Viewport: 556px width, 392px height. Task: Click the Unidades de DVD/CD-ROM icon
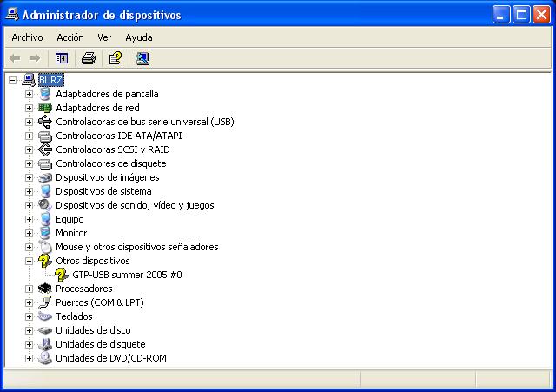pos(45,358)
